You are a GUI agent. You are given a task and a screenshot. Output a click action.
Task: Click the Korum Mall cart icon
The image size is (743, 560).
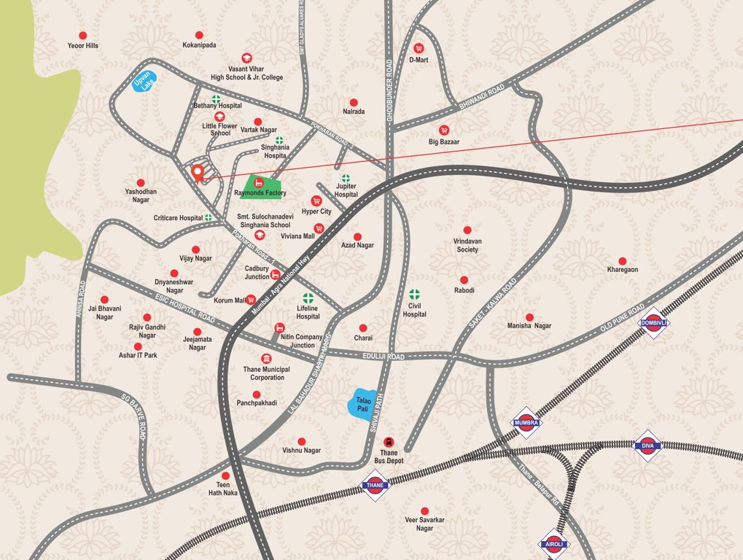[x=250, y=299]
